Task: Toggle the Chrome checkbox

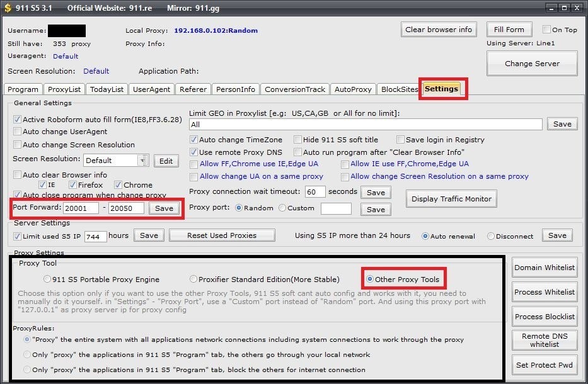Action: pos(118,184)
